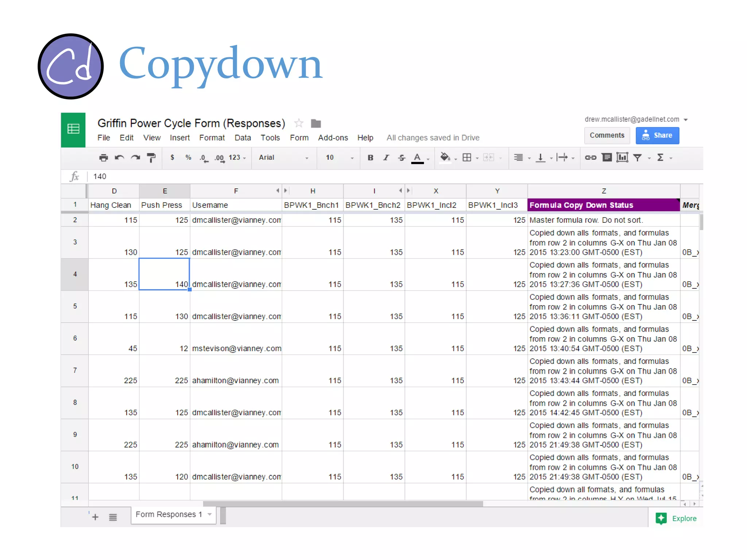Open the Tools menu
This screenshot has height=560, width=747.
point(270,138)
